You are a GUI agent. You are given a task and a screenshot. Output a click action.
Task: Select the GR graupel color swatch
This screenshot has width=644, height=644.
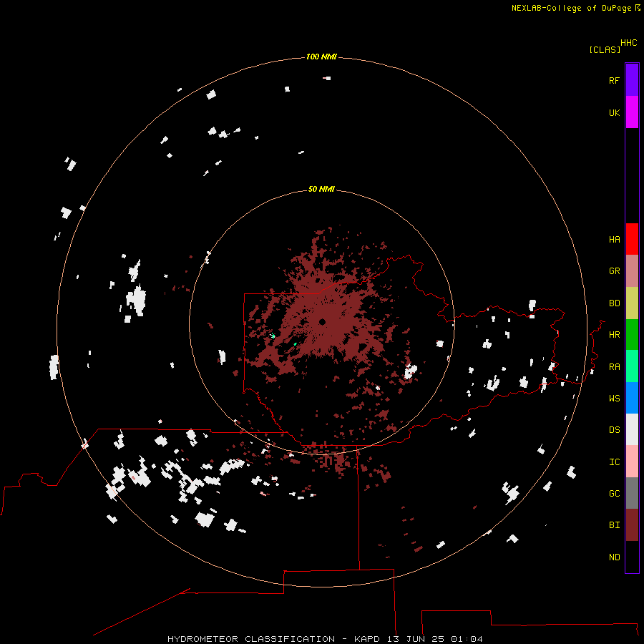pyautogui.click(x=632, y=271)
